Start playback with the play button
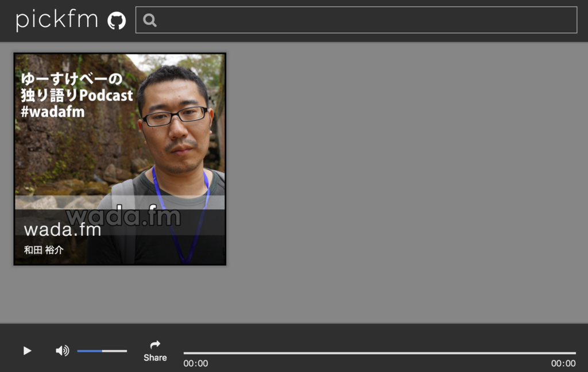The image size is (588, 372). click(27, 351)
